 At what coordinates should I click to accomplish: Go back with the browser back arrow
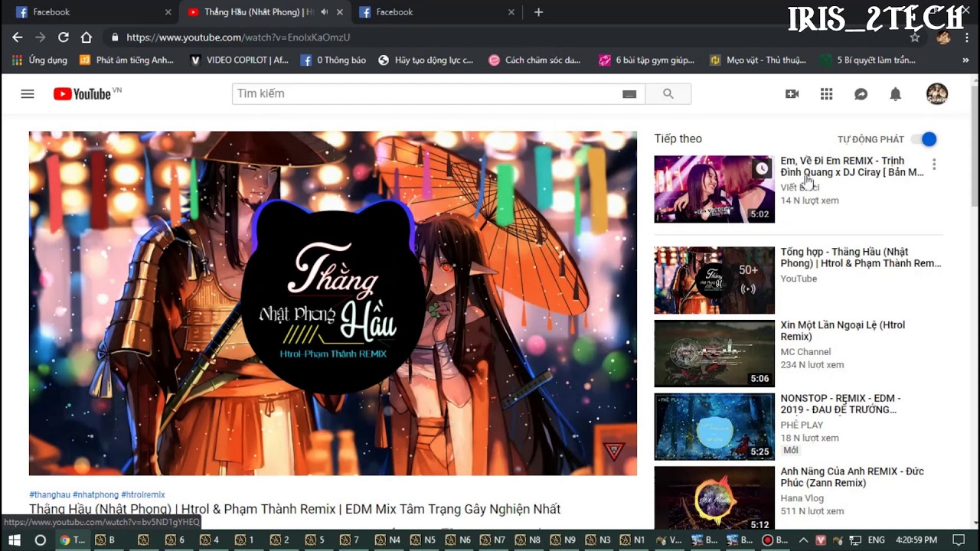17,37
